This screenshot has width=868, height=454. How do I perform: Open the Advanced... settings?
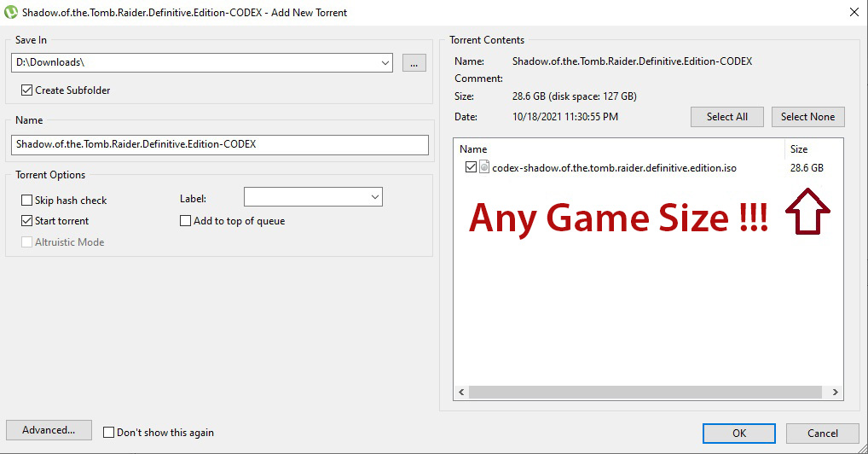49,430
